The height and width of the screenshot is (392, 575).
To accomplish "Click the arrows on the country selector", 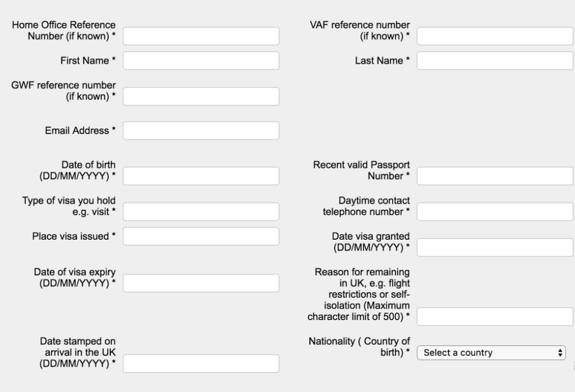I will [x=560, y=352].
